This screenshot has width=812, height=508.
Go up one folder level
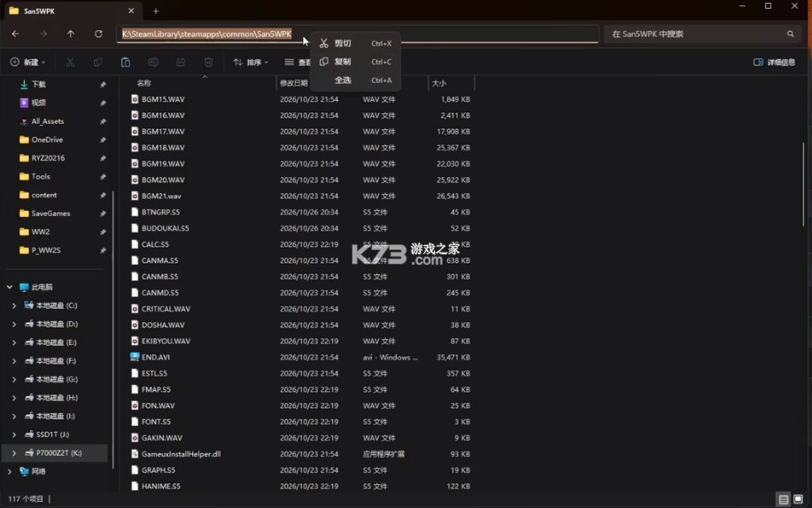pyautogui.click(x=71, y=34)
